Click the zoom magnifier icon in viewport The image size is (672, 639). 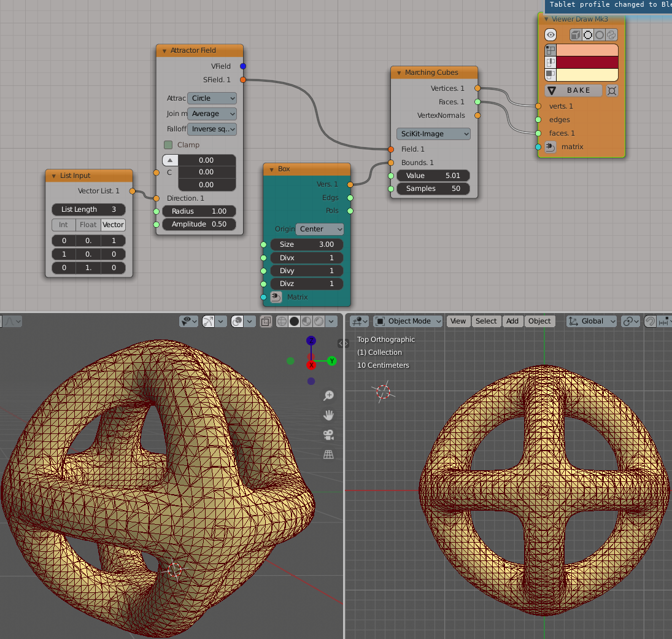click(x=329, y=396)
